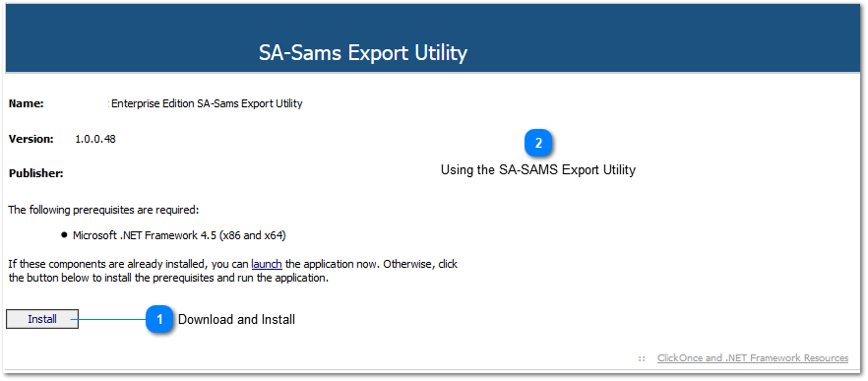Select the Microsoft .NET Framework 4.5 prerequisite
Viewport: 868px width, 381px height.
click(179, 235)
